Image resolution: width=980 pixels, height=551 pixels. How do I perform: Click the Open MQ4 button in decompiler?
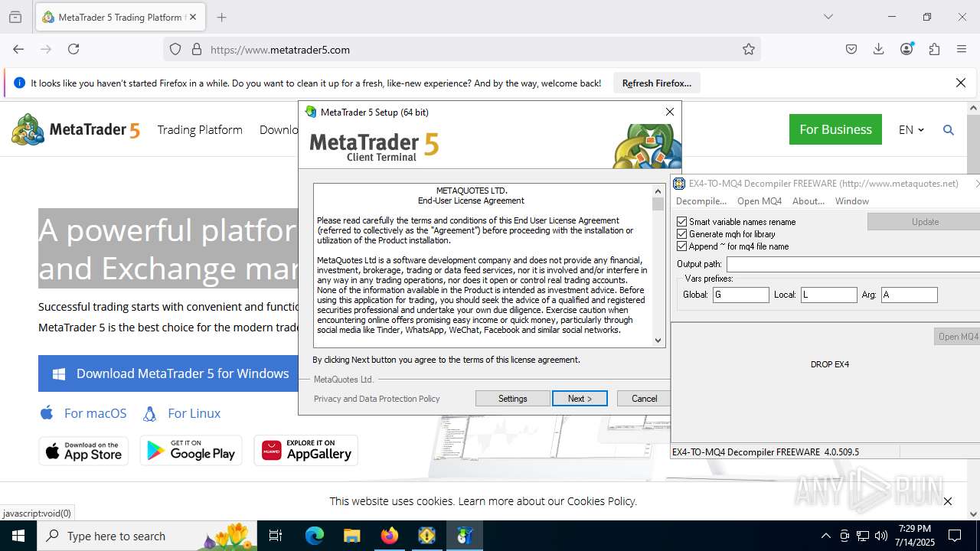click(x=957, y=337)
